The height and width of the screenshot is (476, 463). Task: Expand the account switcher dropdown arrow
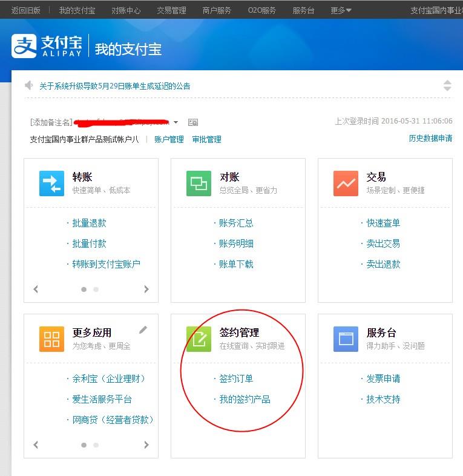pos(176,122)
